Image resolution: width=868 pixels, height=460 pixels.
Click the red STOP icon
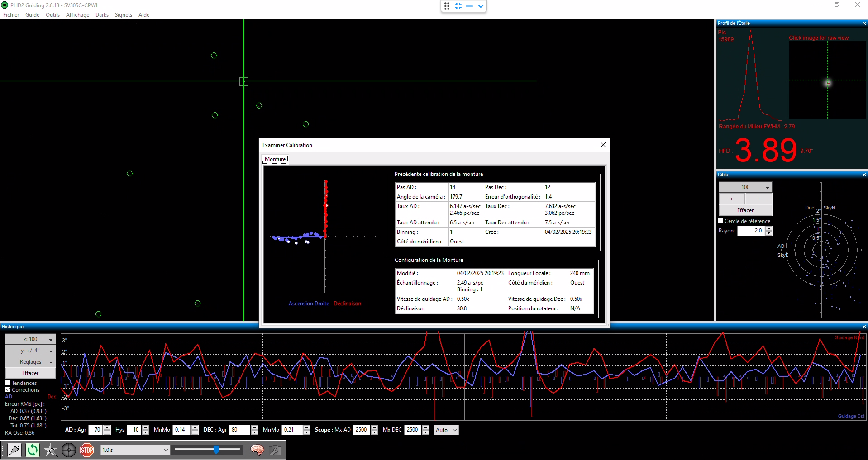pyautogui.click(x=87, y=450)
